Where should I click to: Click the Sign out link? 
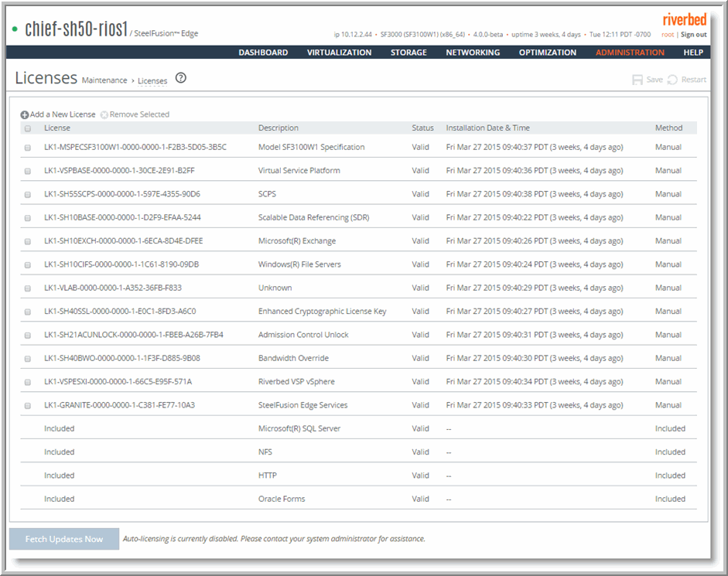point(694,34)
